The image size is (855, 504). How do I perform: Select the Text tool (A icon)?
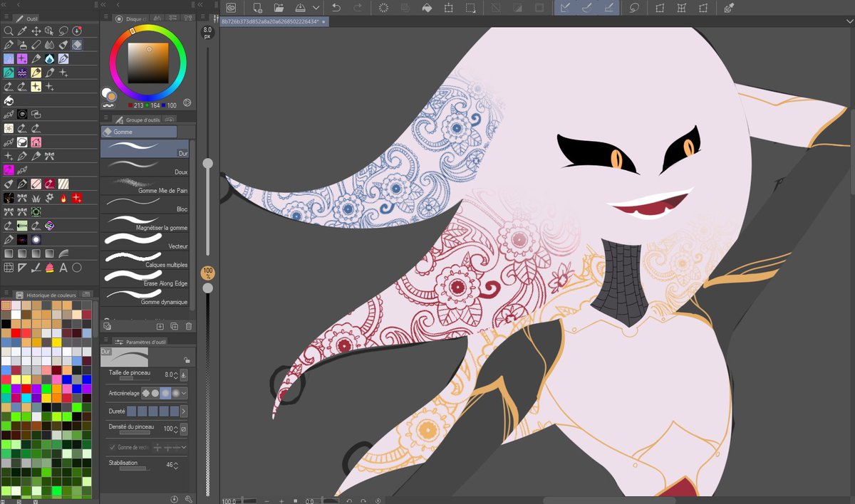[63, 268]
